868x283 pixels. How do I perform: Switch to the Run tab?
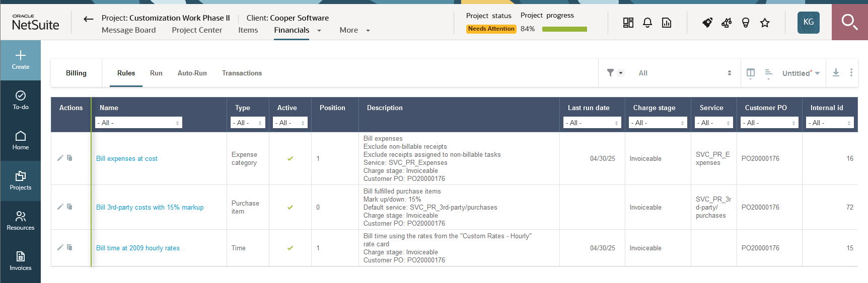tap(156, 73)
